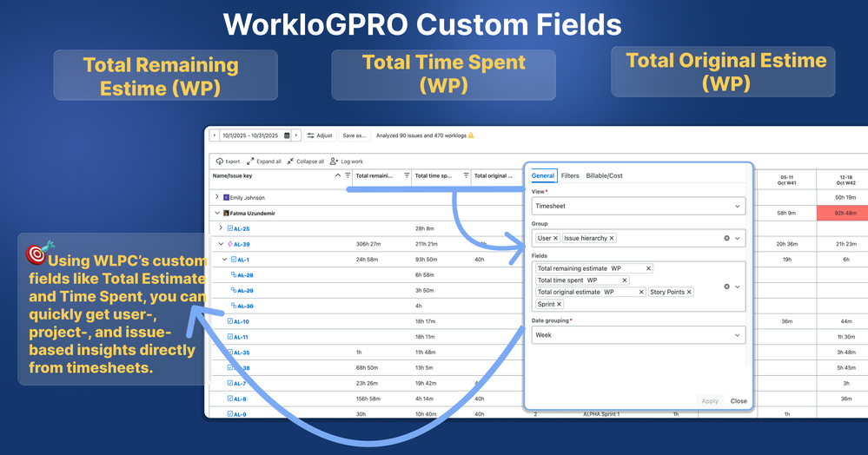Screen dimensions: 868x455
Task: Remove the Issue hierarchy group tag
Action: click(x=612, y=238)
